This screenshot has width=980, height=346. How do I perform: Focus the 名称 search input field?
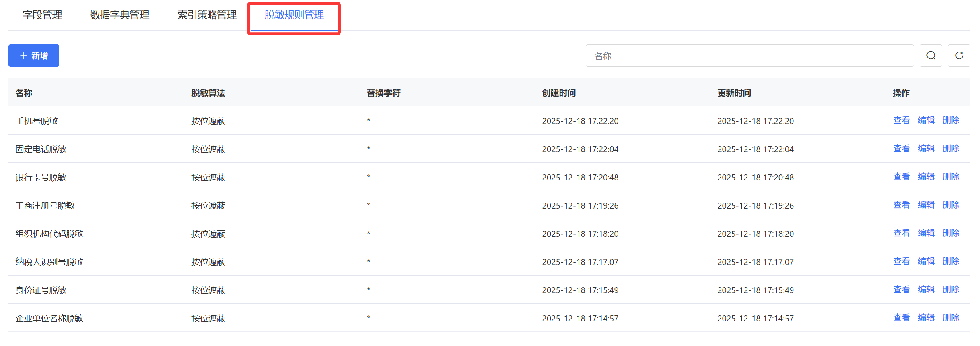[x=749, y=56]
